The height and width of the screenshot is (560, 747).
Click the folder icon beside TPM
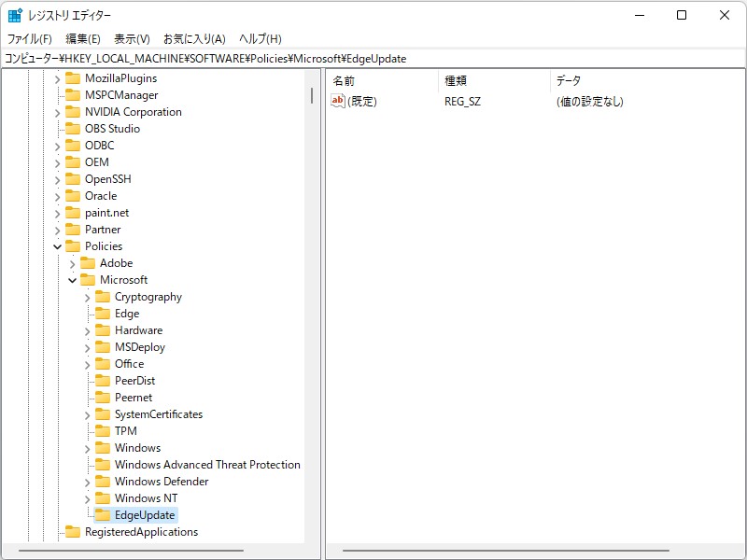pos(103,430)
